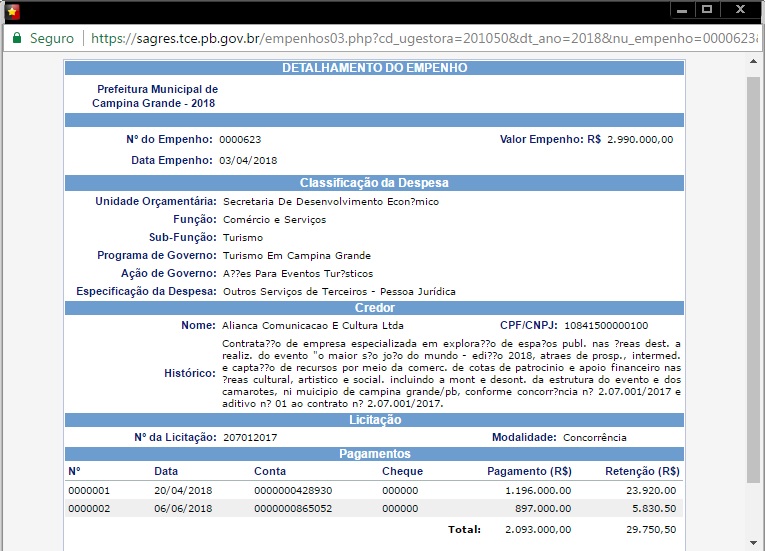Image resolution: width=765 pixels, height=551 pixels.
Task: Click 'Comércio e Serviços' value
Action: tap(274, 220)
